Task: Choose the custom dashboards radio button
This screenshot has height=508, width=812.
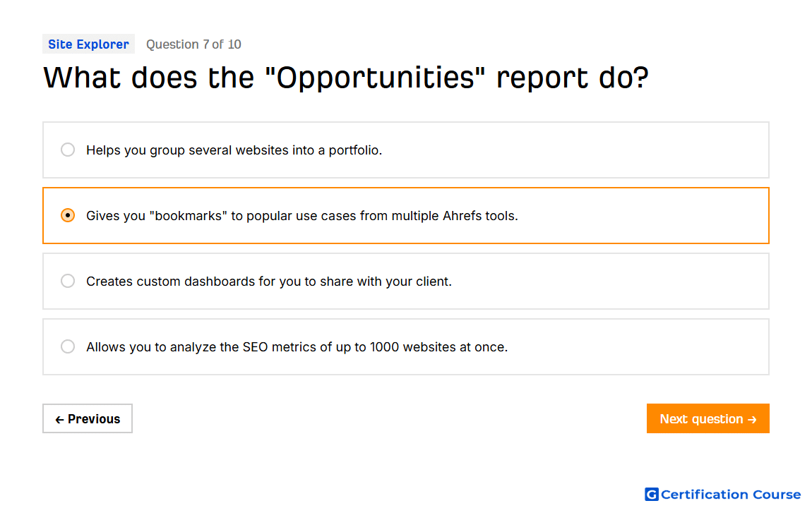Action: coord(68,281)
